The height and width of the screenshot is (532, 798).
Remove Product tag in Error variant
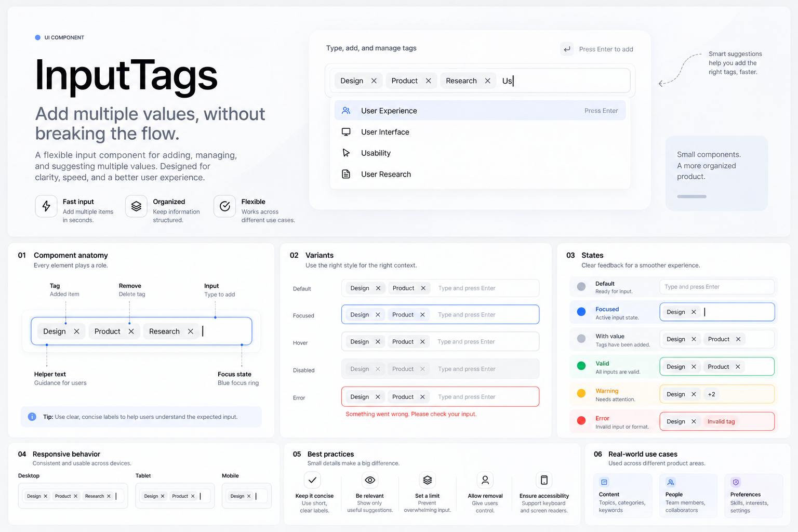coord(422,397)
